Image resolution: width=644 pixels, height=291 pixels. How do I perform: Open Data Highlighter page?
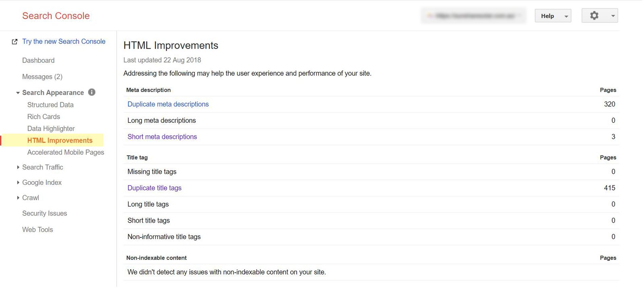point(51,128)
